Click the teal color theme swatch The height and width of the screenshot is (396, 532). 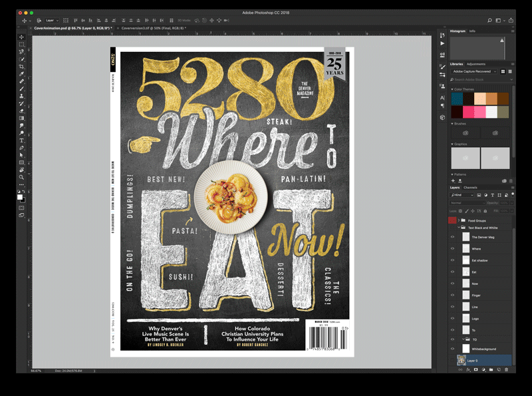[457, 99]
